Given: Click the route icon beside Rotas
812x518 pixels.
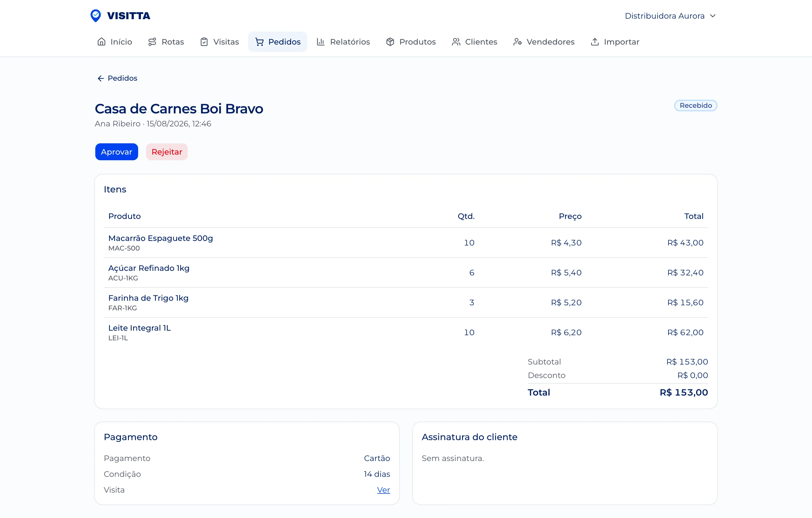Looking at the screenshot, I should (153, 42).
